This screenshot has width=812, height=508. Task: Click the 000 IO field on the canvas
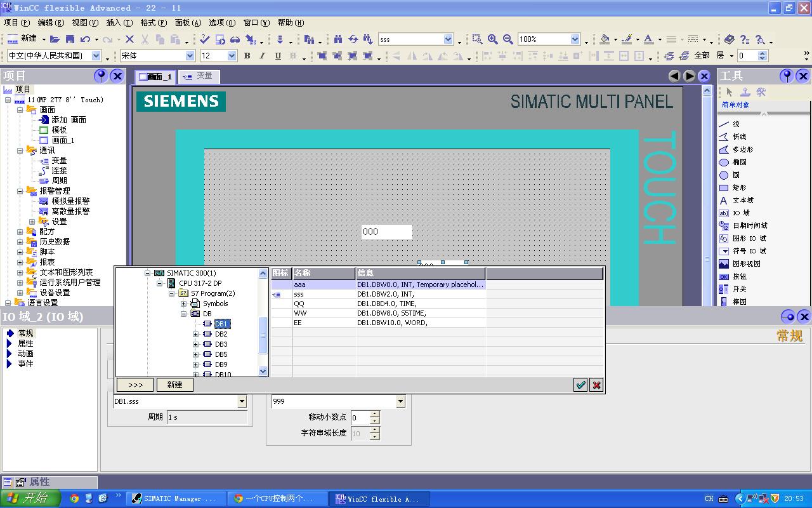[387, 232]
